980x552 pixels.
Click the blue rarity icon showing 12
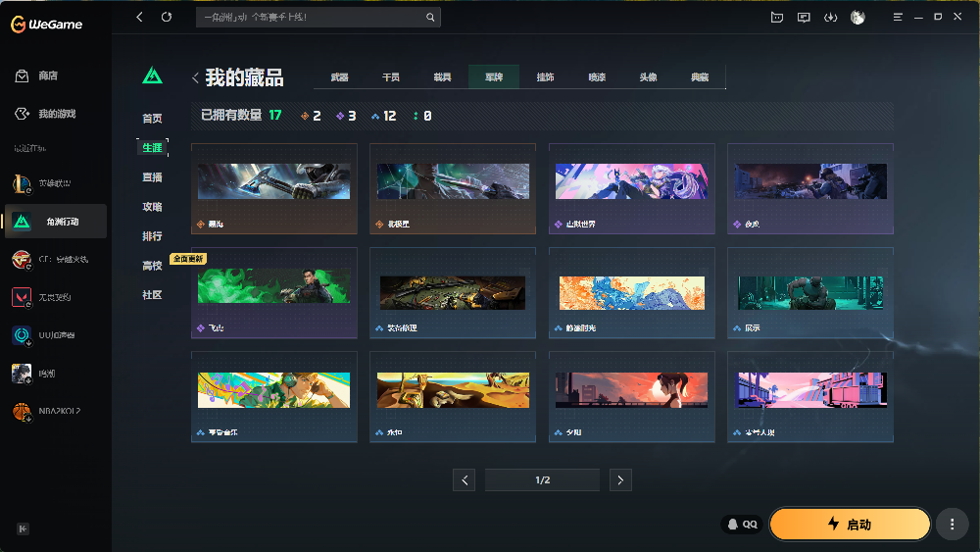(375, 116)
